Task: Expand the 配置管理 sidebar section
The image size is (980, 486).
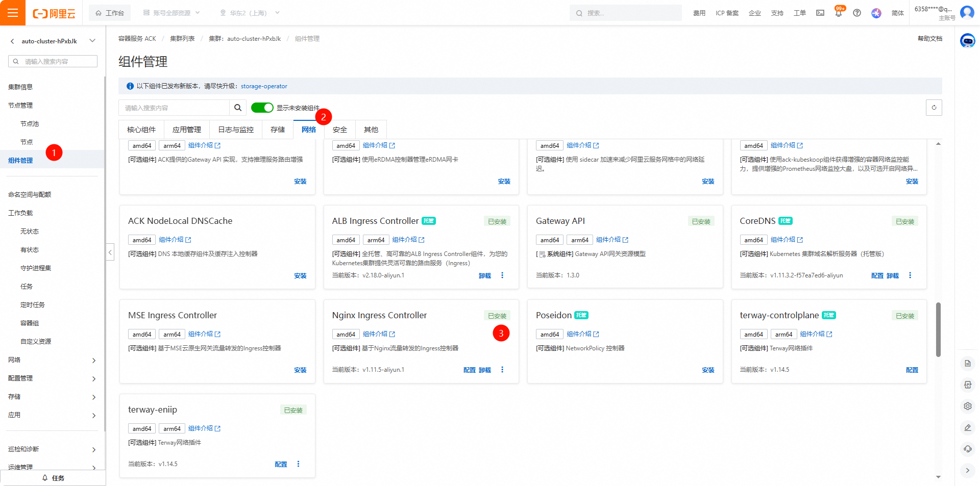Action: click(52, 378)
